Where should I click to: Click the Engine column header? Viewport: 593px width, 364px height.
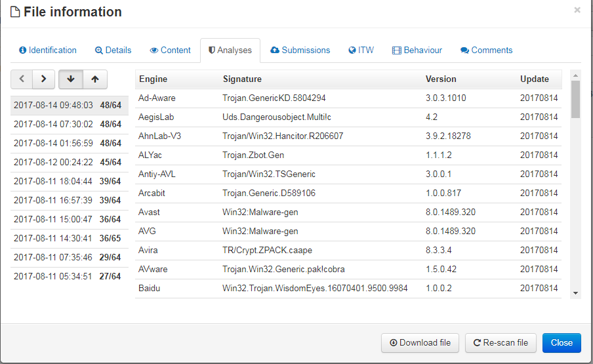coord(153,79)
